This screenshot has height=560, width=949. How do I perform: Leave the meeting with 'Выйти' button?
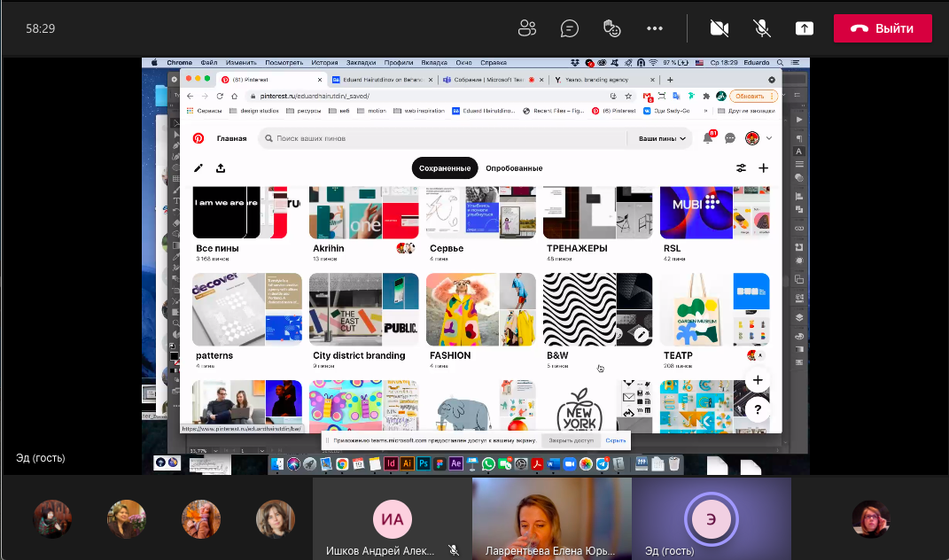tap(883, 28)
